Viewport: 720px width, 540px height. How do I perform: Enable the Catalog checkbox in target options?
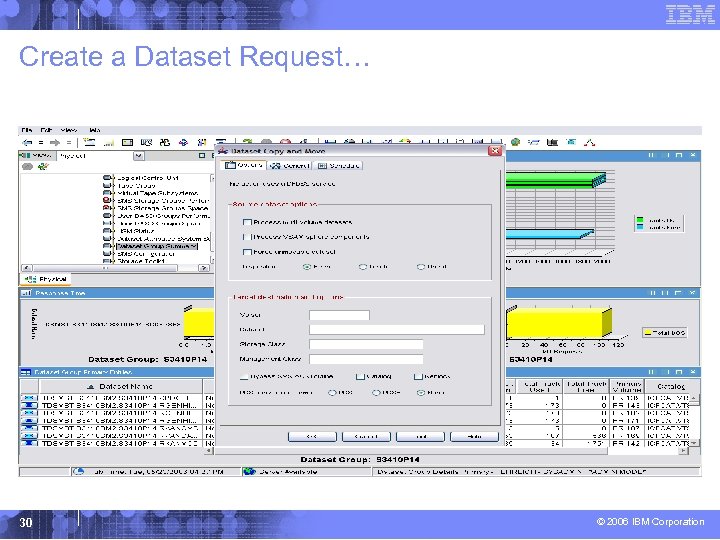(360, 377)
